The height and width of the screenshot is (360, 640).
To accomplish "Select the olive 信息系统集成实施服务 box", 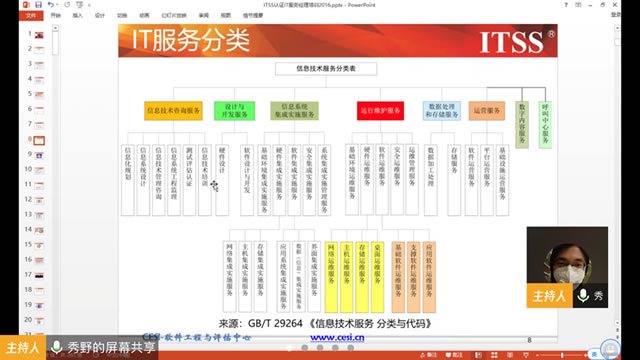I will [294, 111].
